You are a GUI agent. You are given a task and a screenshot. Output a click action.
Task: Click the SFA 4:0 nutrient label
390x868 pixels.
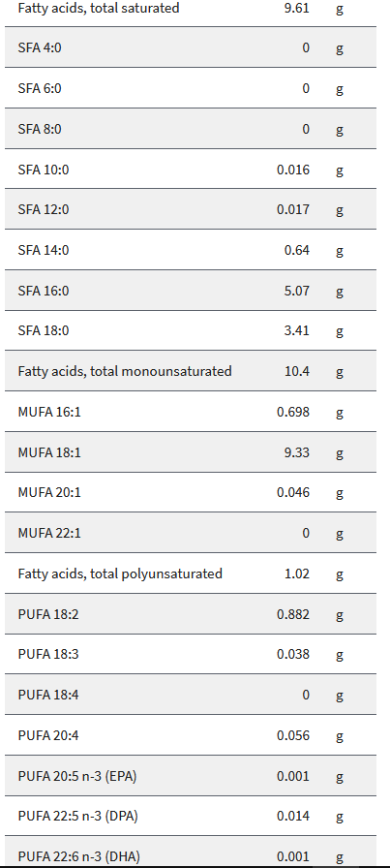click(x=40, y=47)
